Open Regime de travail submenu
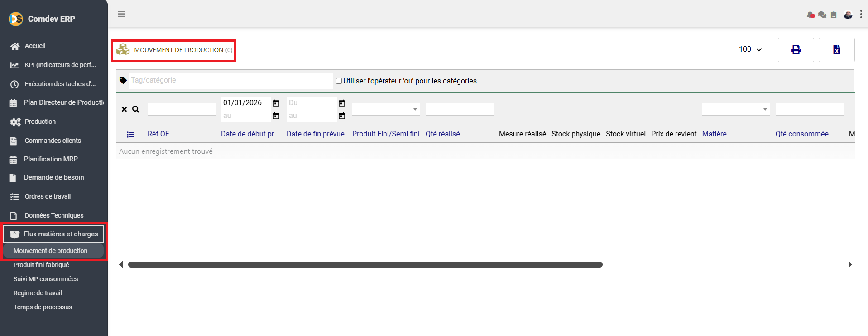Viewport: 868px width, 336px height. [x=38, y=293]
